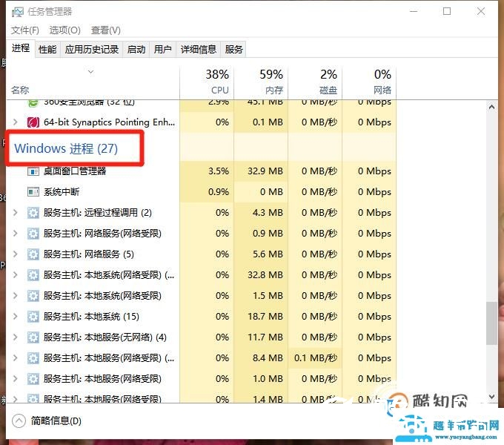Click the 0.9% CPU value for 系统中断
Viewport: 504px width, 445px height.
pos(219,192)
